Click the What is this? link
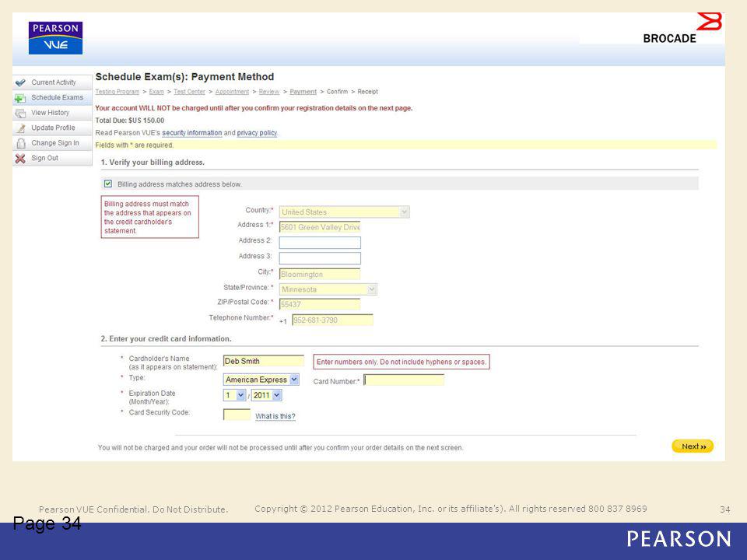This screenshot has width=747, height=560. 275,416
